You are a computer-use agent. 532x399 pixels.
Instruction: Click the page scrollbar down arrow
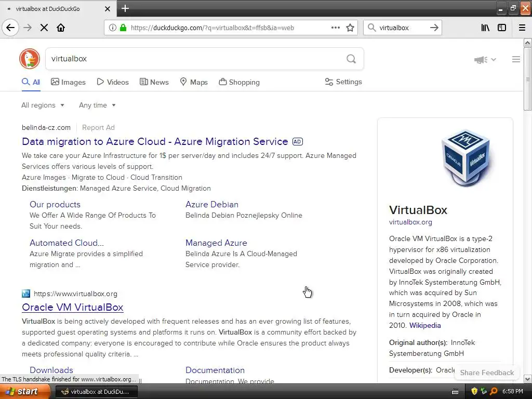(527, 379)
